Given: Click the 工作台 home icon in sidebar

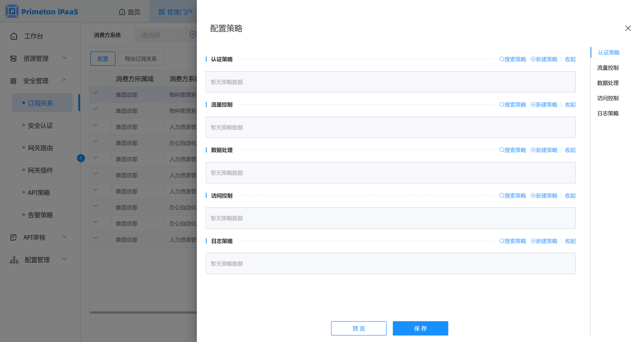Looking at the screenshot, I should [x=14, y=36].
